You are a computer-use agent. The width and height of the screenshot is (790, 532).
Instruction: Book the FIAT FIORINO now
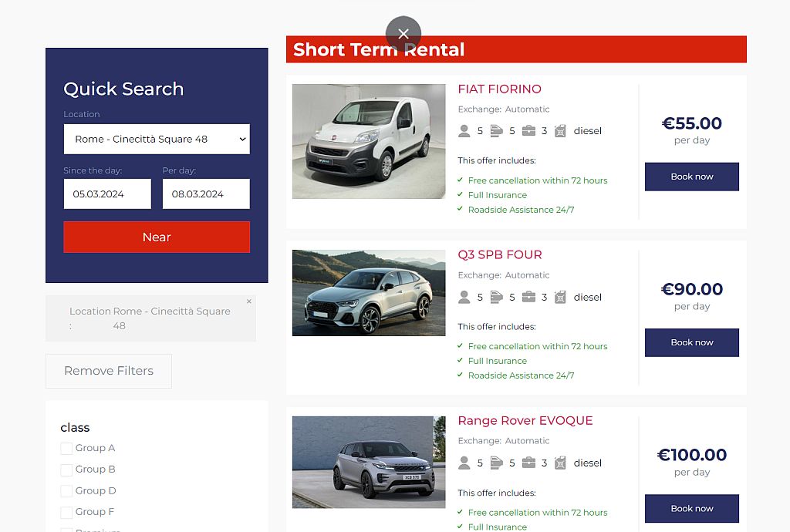point(691,177)
